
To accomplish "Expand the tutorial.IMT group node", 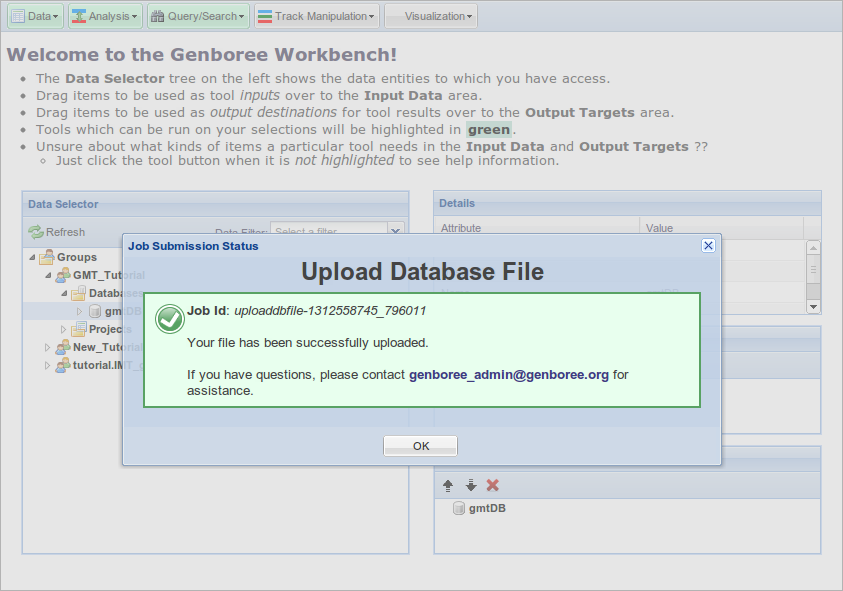I will pyautogui.click(x=47, y=365).
